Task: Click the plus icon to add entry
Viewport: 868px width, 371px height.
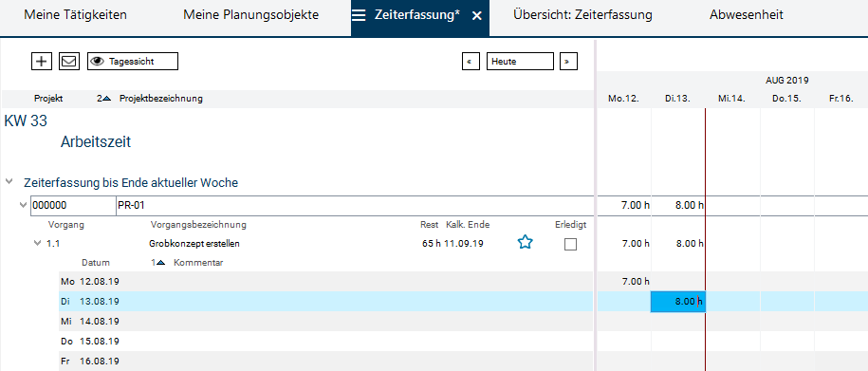Action: 41,62
